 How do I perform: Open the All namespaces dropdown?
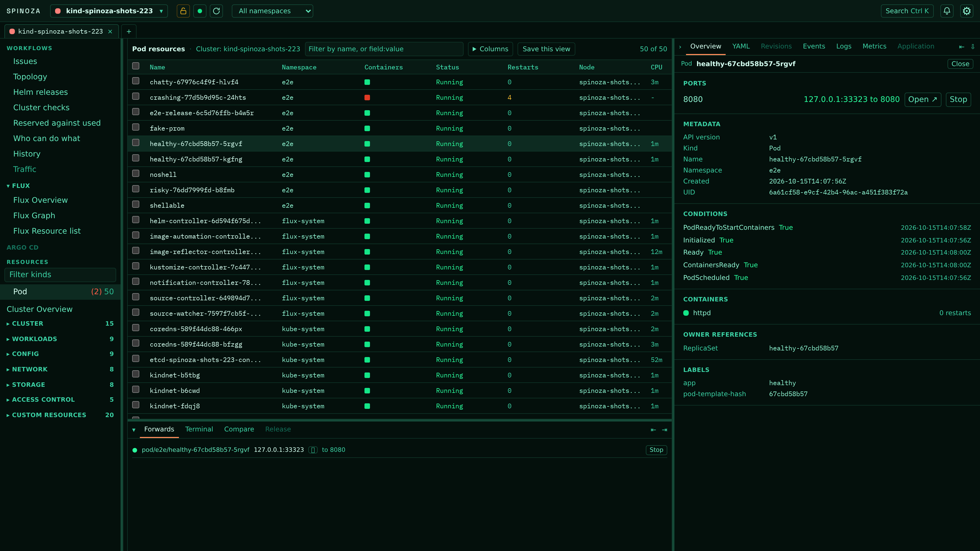273,11
